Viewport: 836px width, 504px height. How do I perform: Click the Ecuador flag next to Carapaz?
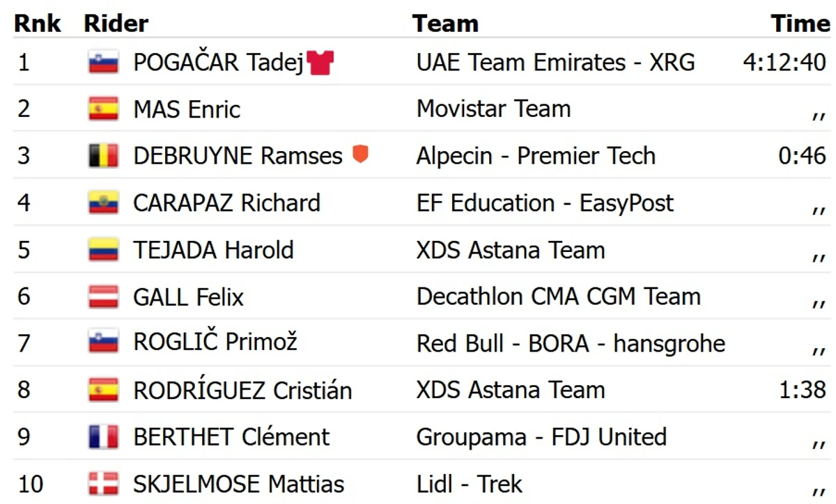coord(103,203)
